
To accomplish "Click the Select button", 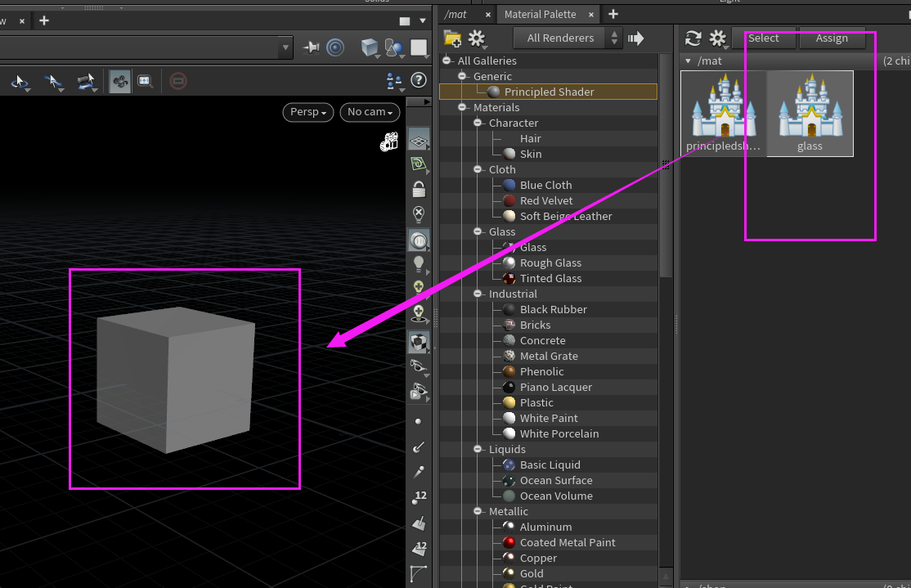I will click(765, 38).
